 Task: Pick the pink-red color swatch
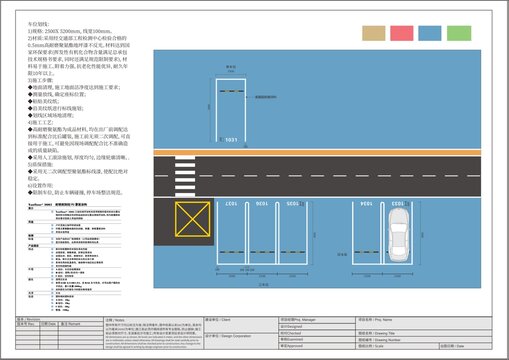[402, 33]
